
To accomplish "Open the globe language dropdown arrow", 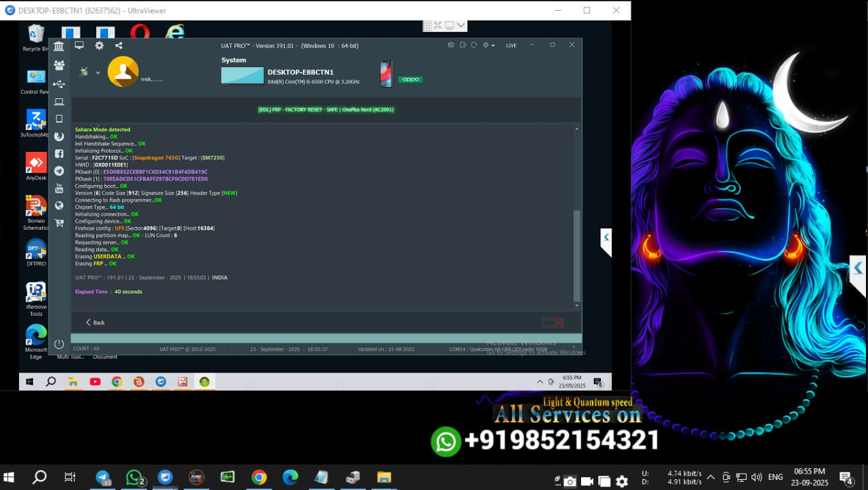I will (x=493, y=45).
